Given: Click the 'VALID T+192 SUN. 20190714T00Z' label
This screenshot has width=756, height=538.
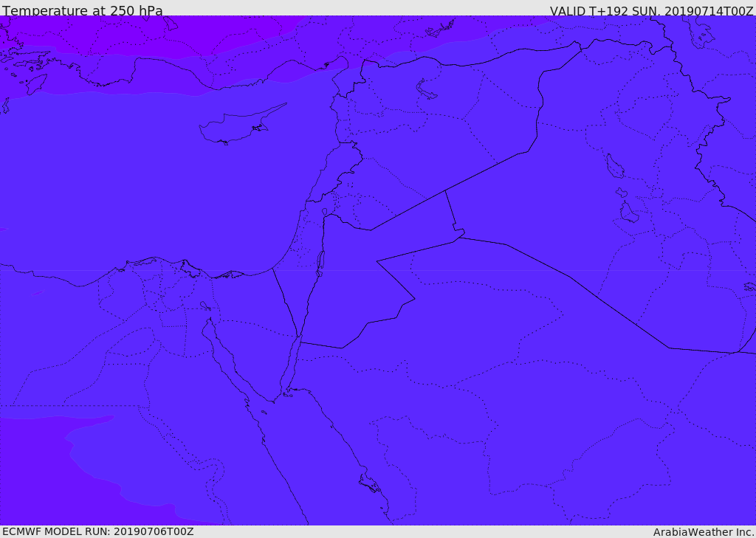Looking at the screenshot, I should point(651,10).
